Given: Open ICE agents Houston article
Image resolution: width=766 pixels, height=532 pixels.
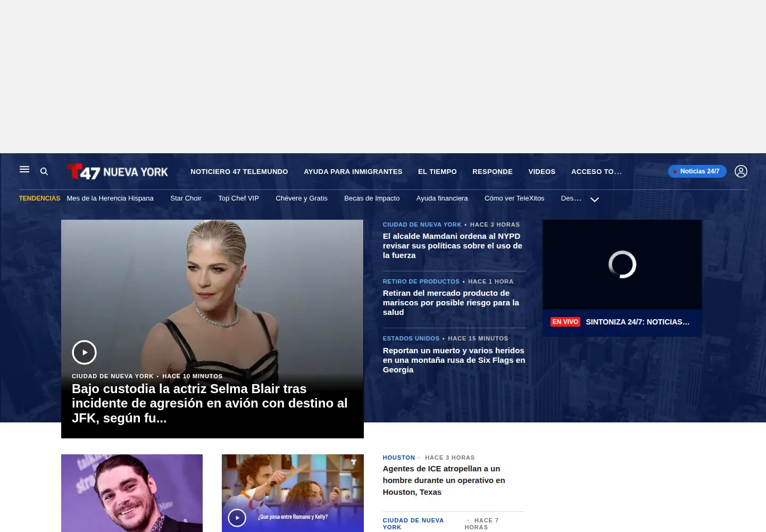Looking at the screenshot, I should coord(444,480).
